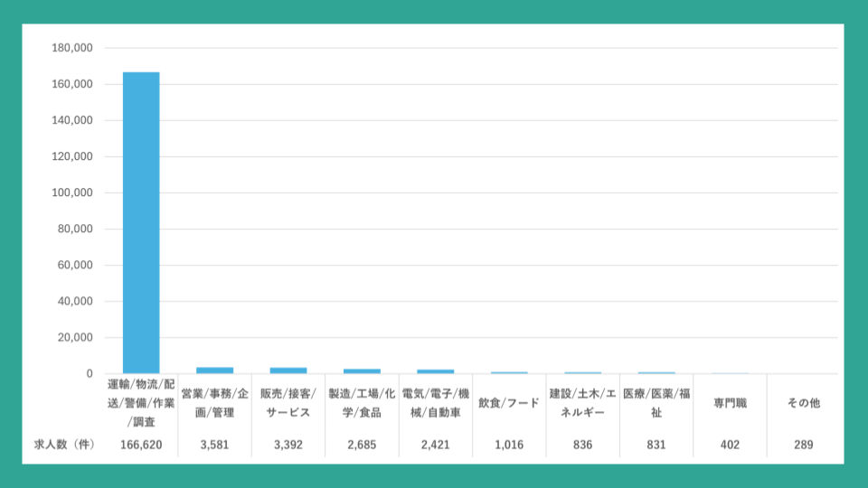This screenshot has height=488, width=868.
Task: Select the 製造/工場/化学/食品 bar
Action: tap(362, 371)
